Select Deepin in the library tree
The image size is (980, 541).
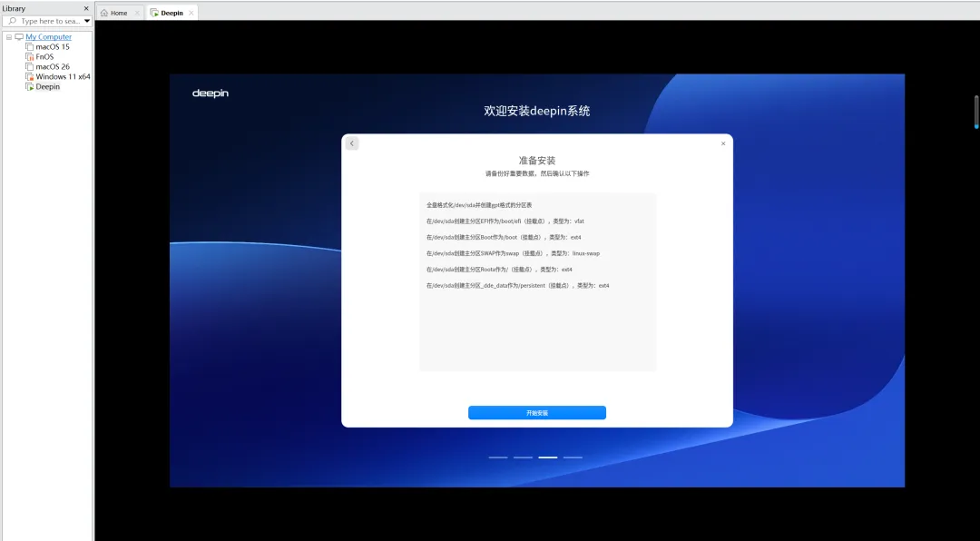pos(47,87)
